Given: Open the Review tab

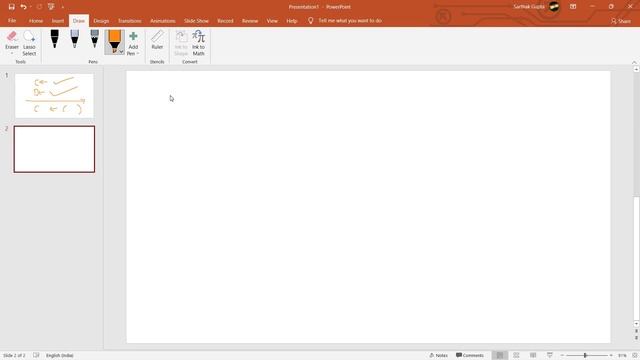Looking at the screenshot, I should pos(250,21).
